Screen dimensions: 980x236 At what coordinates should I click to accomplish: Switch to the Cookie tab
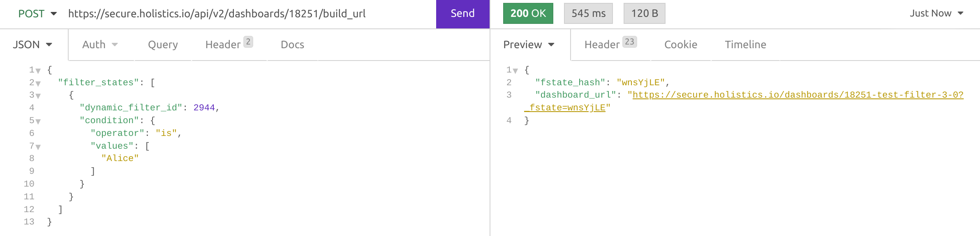pyautogui.click(x=681, y=44)
